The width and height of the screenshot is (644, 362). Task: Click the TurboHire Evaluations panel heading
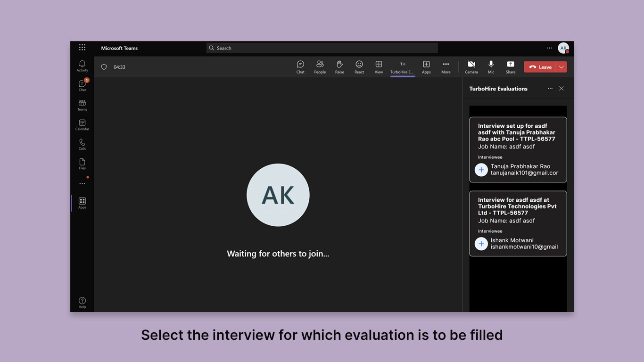(x=498, y=89)
